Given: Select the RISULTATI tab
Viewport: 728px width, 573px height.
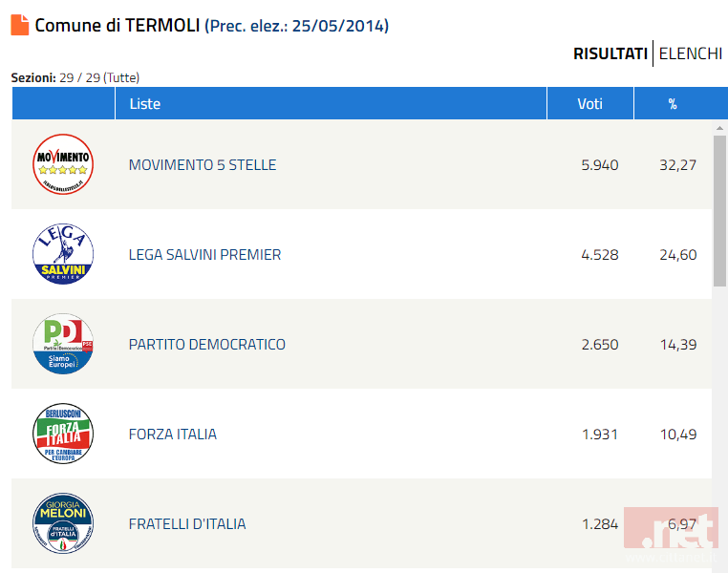Looking at the screenshot, I should tap(610, 53).
